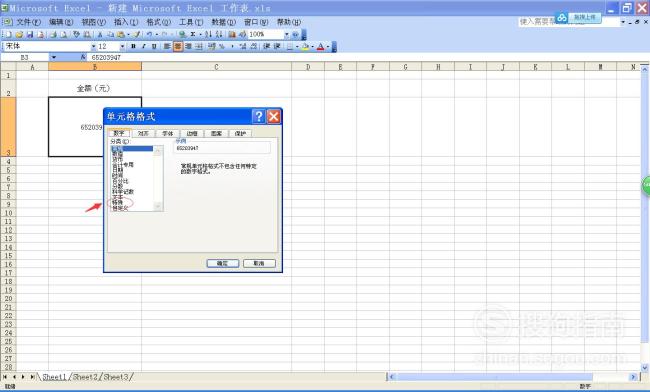Click the 确定 button in the dialog
Viewport: 650px width, 392px height.
coord(223,263)
